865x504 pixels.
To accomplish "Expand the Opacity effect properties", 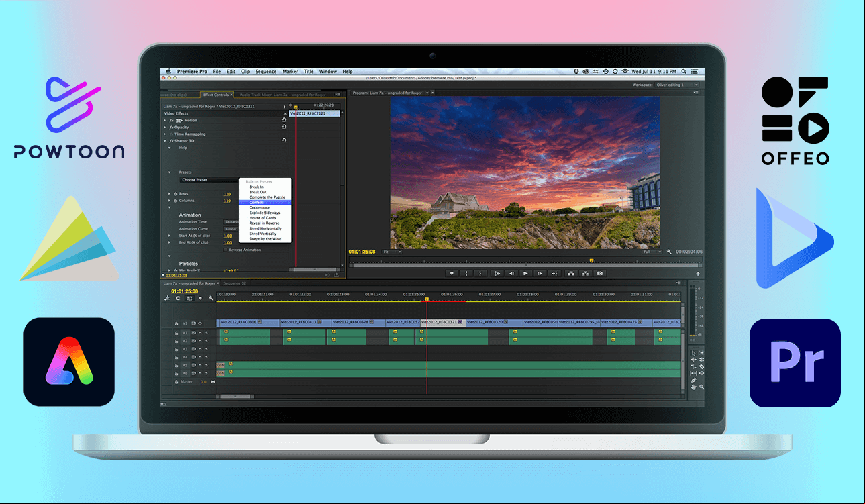I will [166, 127].
